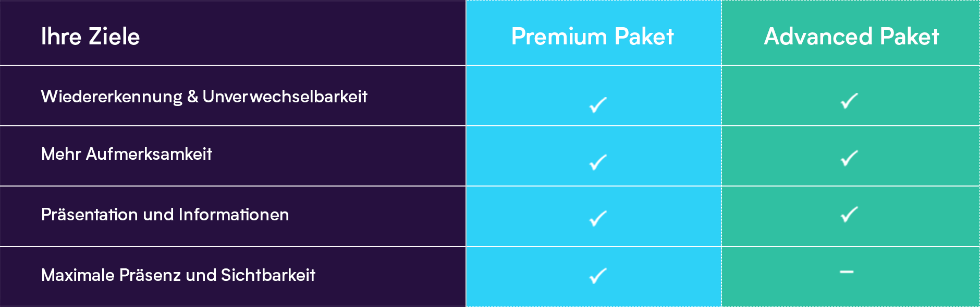Click the word Sichtbarkeit in last row
Viewport: 980px width, 307px height.
pos(268,275)
